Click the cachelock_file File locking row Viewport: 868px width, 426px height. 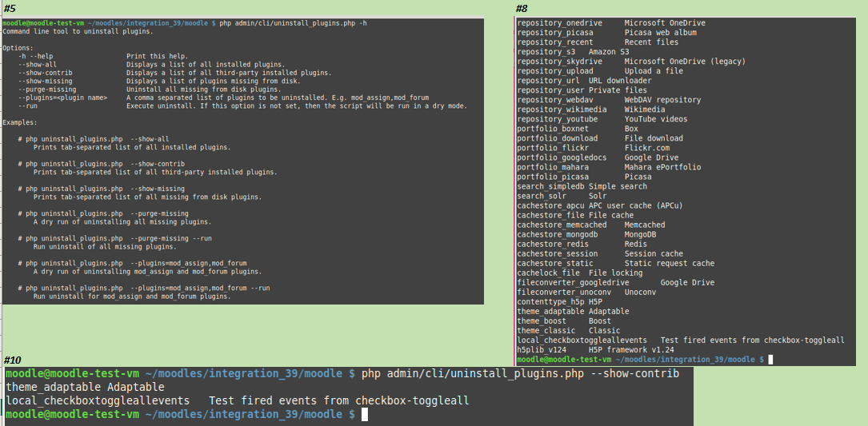pos(579,273)
